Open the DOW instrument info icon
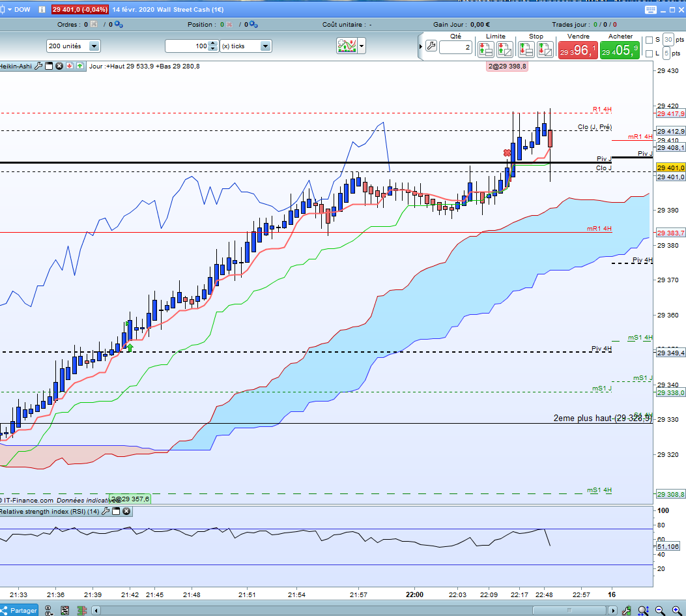The height and width of the screenshot is (616, 686). [42, 9]
